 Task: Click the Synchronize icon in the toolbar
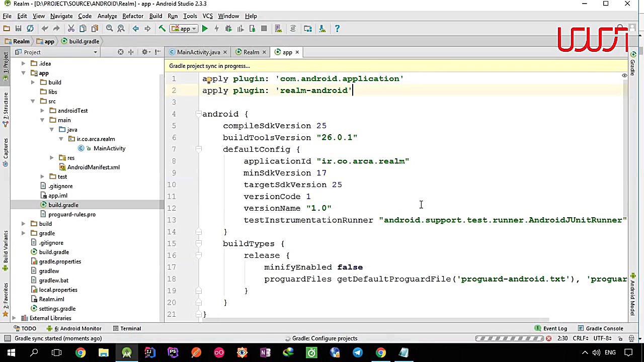pyautogui.click(x=30, y=29)
